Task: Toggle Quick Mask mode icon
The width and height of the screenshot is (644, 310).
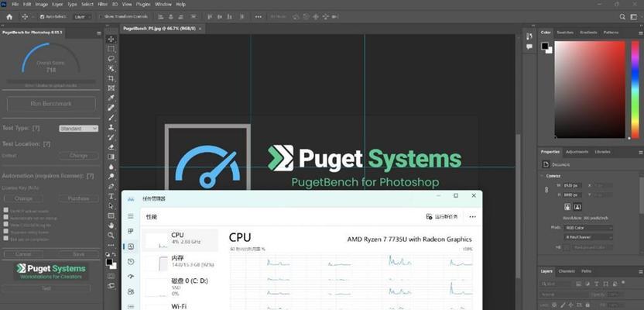Action: [x=111, y=275]
